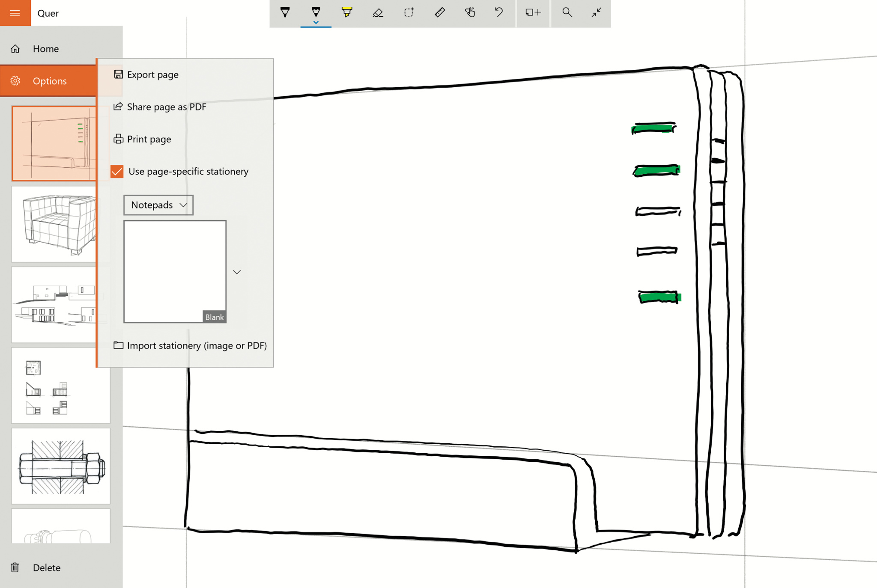The width and height of the screenshot is (877, 588).
Task: Uncheck Use page-specific stationery
Action: (117, 172)
